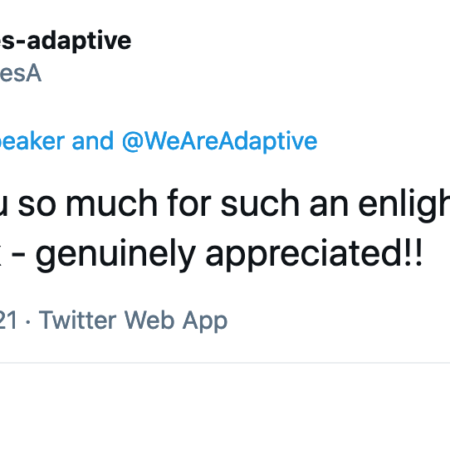Click the word "appreciated!!" in the tweet
450x450 pixels.
click(x=314, y=255)
